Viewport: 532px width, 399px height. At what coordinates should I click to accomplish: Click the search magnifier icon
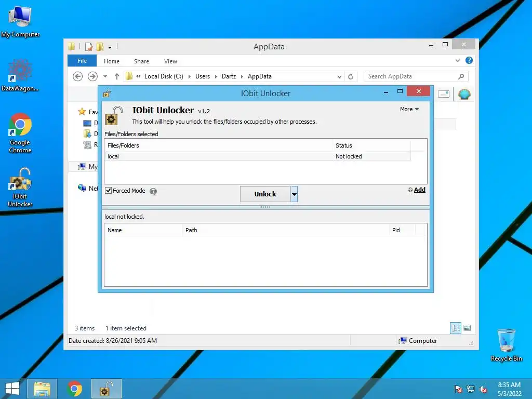(x=461, y=76)
